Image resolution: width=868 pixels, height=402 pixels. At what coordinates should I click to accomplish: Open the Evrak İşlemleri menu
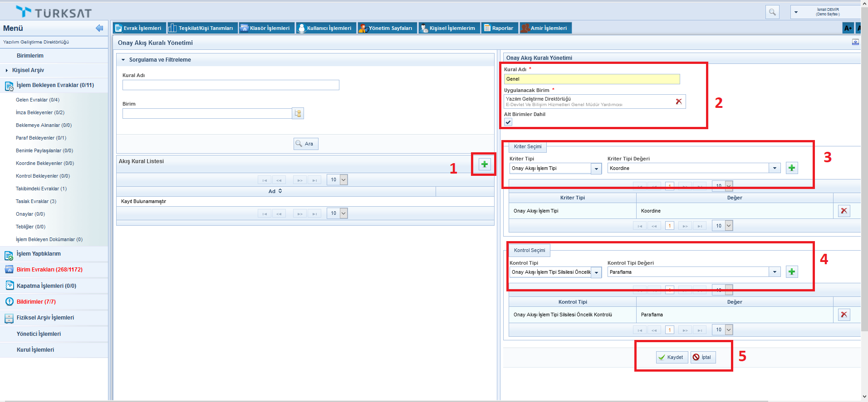[x=139, y=28]
